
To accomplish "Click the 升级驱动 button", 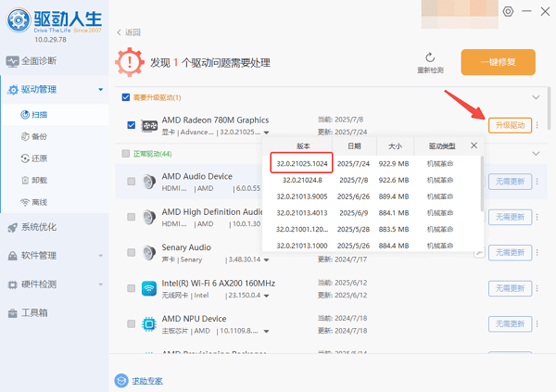I will point(510,125).
